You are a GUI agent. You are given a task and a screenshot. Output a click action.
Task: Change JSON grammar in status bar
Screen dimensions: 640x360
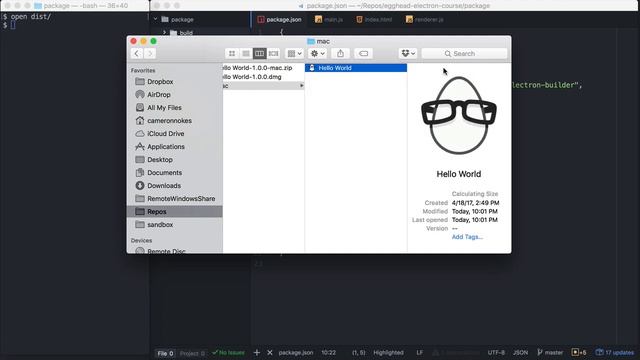click(520, 353)
